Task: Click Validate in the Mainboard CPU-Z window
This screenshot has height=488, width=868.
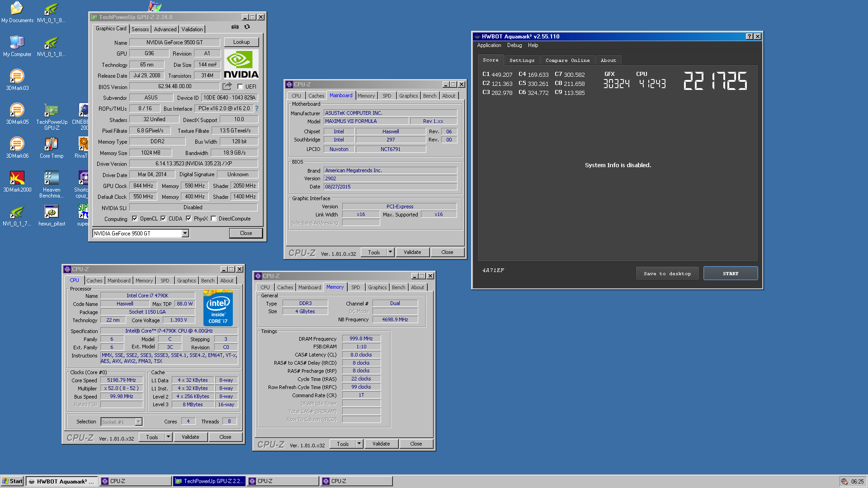Action: pyautogui.click(x=412, y=252)
